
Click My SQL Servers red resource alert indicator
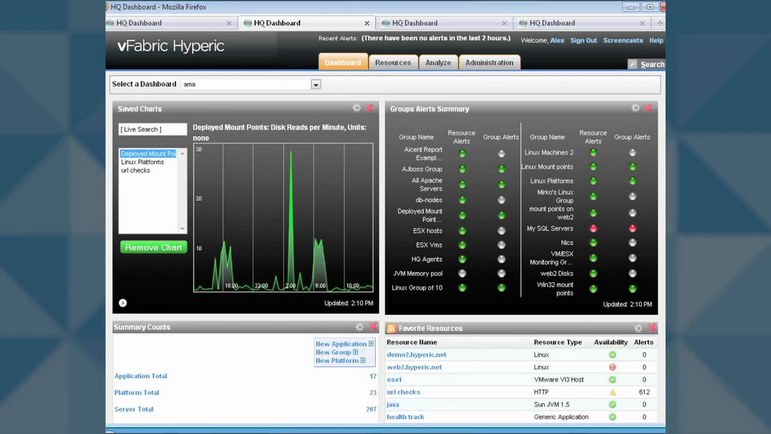(x=593, y=228)
